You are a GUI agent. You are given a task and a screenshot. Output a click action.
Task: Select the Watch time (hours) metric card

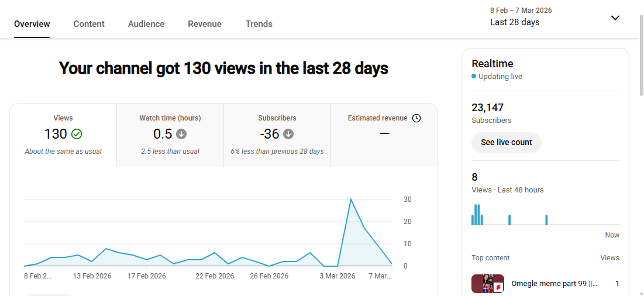pyautogui.click(x=170, y=135)
